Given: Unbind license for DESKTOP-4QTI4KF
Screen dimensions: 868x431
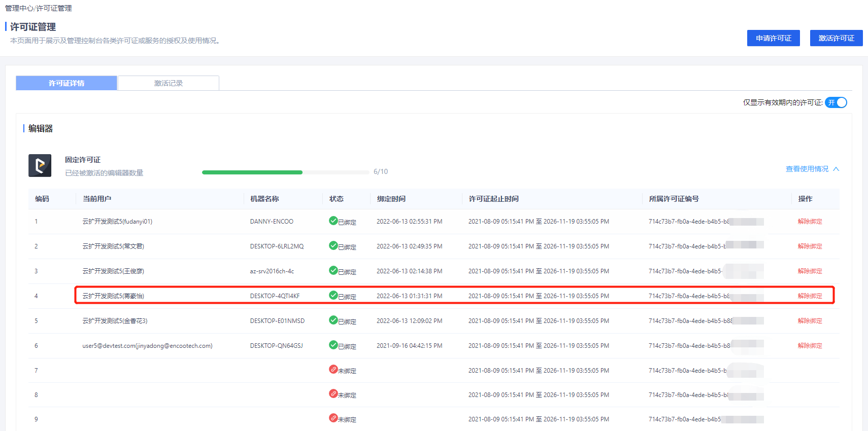Looking at the screenshot, I should click(x=810, y=296).
